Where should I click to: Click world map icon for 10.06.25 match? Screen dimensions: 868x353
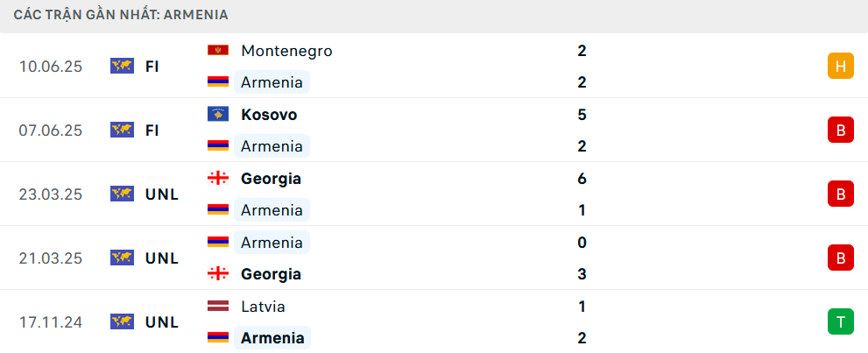point(122,66)
